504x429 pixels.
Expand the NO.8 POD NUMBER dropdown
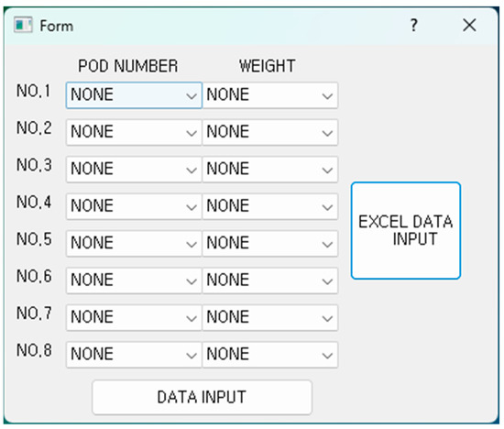coord(134,355)
